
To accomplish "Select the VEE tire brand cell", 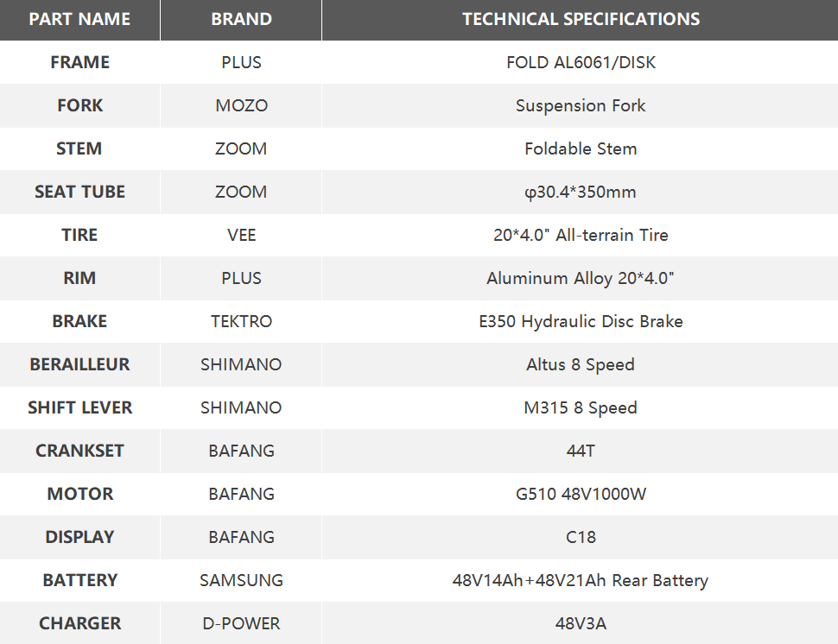I will click(241, 235).
